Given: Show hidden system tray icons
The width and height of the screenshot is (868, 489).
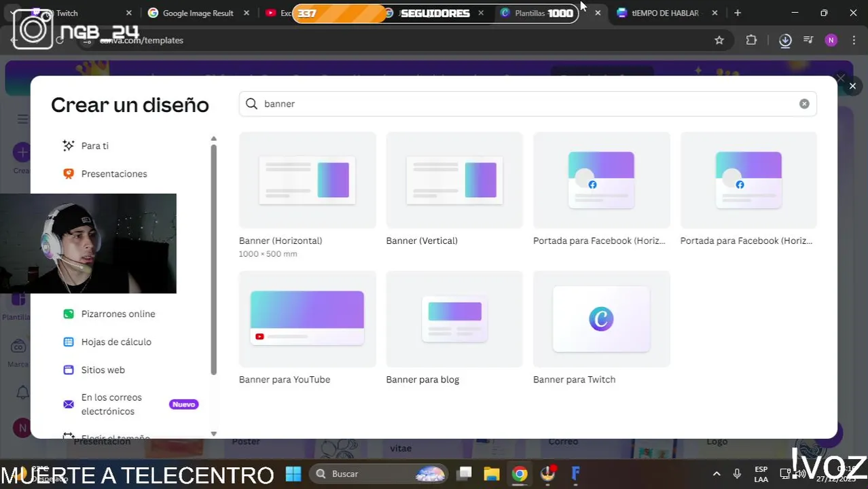Looking at the screenshot, I should point(717,473).
